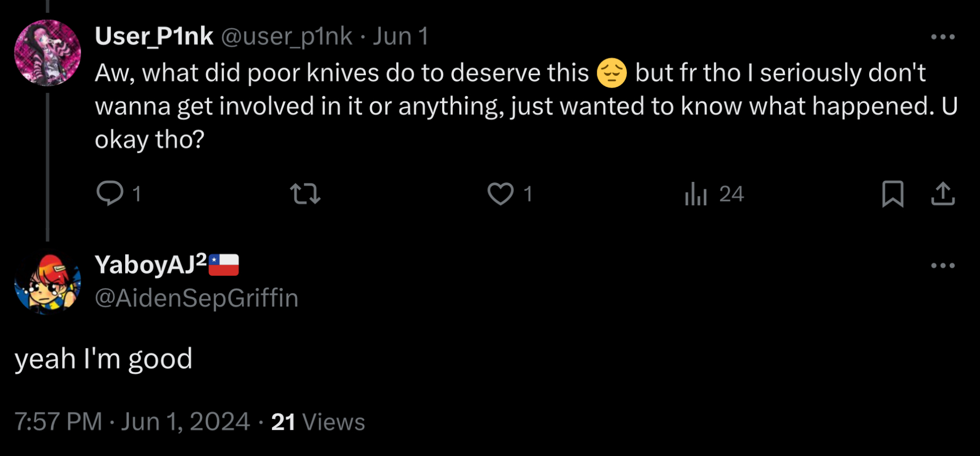Click the 7:57 PM · Jun 1, 2024 timestamp
This screenshot has height=456, width=980.
click(x=132, y=422)
